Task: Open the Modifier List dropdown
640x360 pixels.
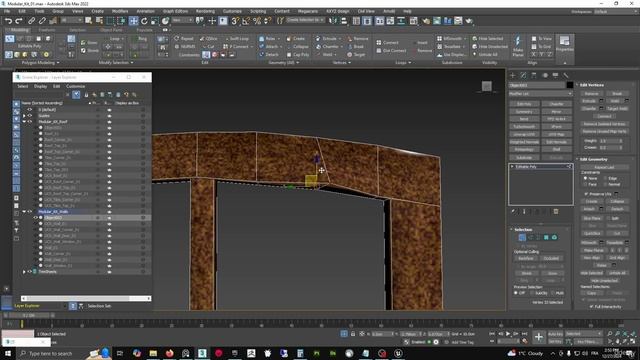Action: click(540, 94)
